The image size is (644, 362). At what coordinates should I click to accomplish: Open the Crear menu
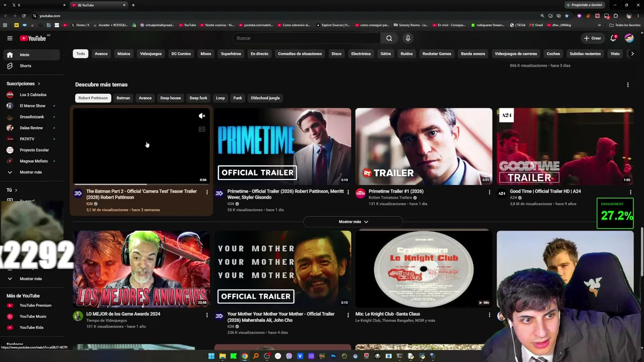click(593, 38)
